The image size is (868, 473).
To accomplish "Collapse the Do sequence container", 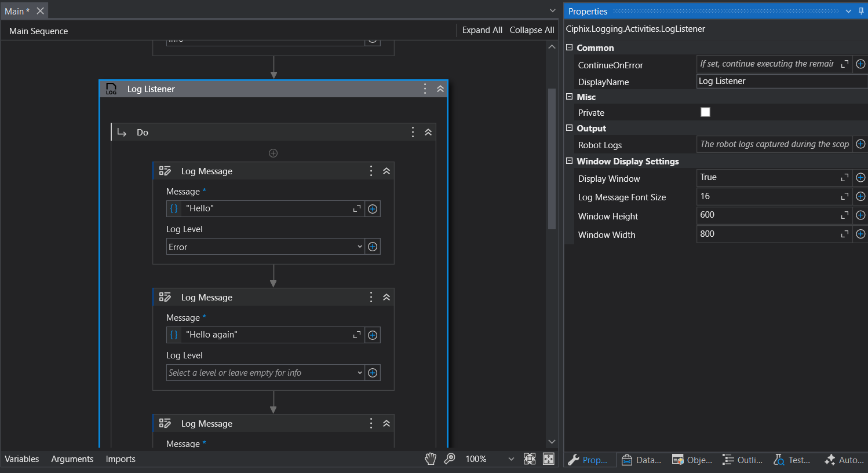I will click(x=428, y=132).
